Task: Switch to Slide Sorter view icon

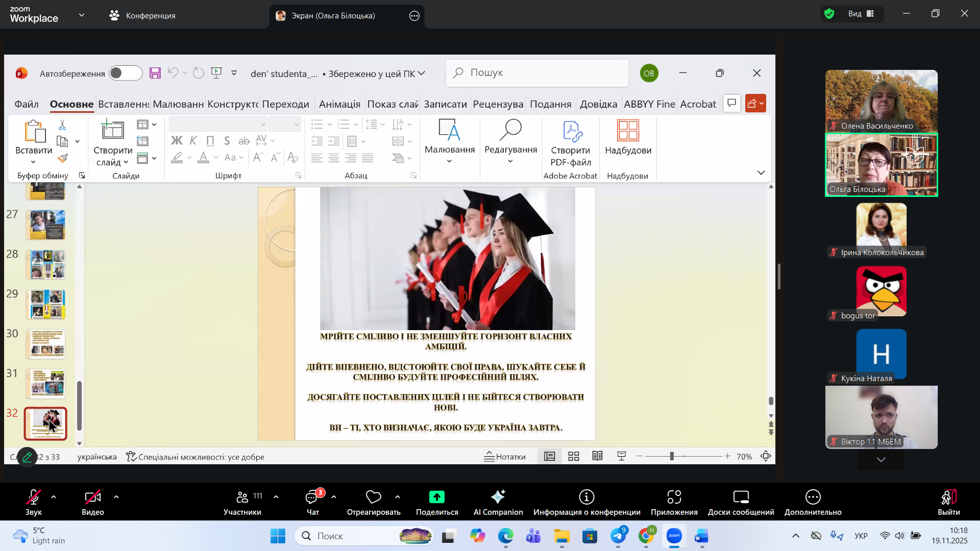Action: coord(574,457)
